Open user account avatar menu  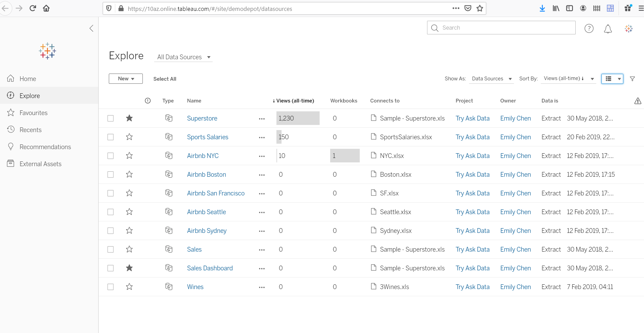(x=629, y=29)
